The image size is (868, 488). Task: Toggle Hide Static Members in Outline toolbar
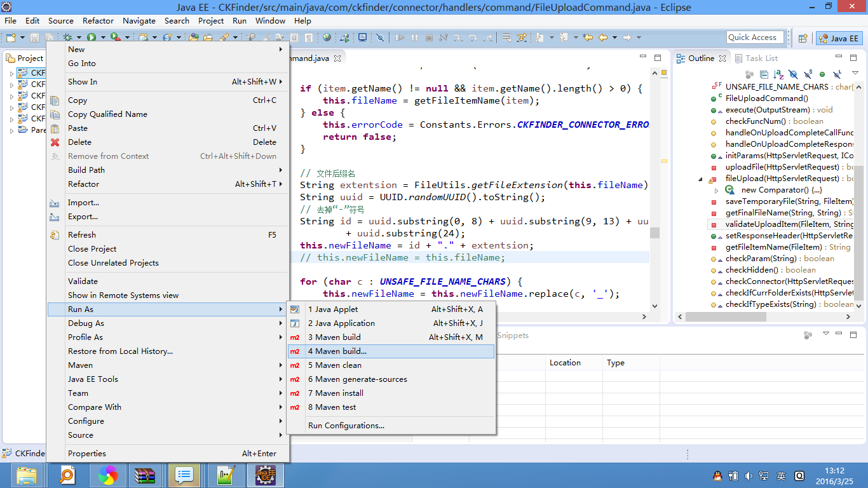(808, 74)
